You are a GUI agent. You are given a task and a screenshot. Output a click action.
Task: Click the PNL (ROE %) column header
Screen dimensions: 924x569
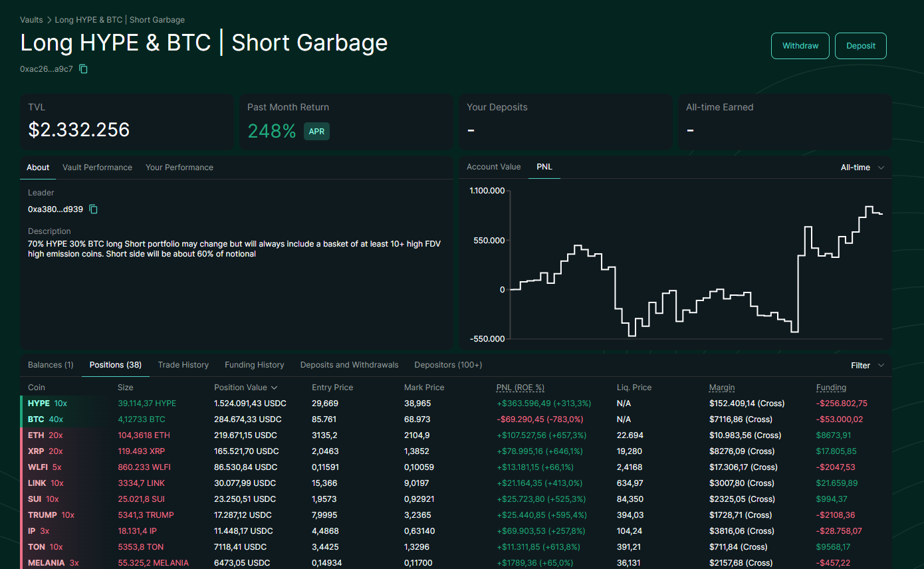point(520,388)
